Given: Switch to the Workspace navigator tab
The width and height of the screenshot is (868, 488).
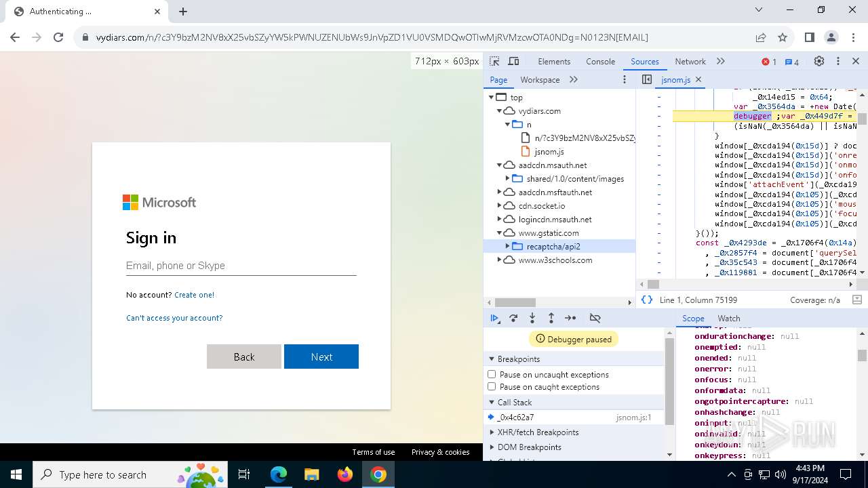Looking at the screenshot, I should [x=540, y=80].
